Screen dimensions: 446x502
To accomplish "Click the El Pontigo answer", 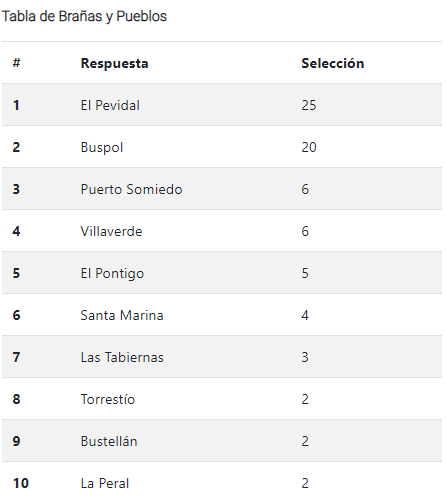I will [112, 274].
